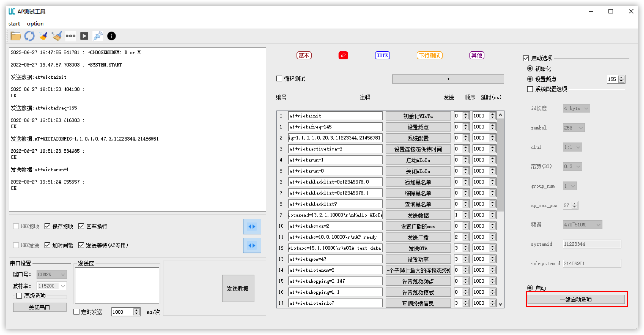The width and height of the screenshot is (644, 335).
Task: Switch to the IOTE tab
Action: pos(382,55)
